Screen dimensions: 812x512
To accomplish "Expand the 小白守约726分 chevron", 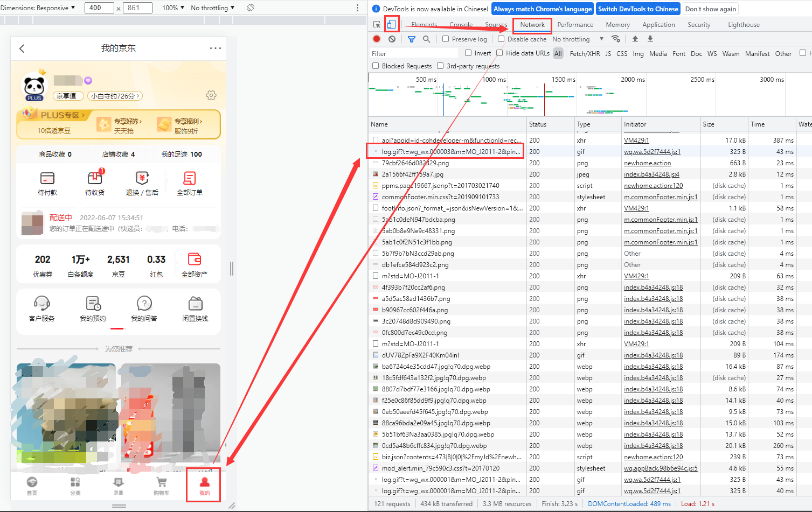I will pyautogui.click(x=138, y=96).
